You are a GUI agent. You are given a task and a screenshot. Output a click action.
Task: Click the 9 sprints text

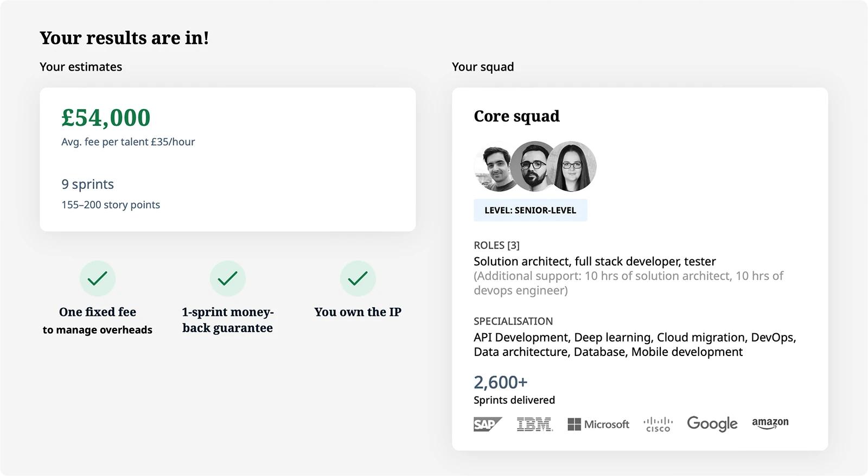88,185
